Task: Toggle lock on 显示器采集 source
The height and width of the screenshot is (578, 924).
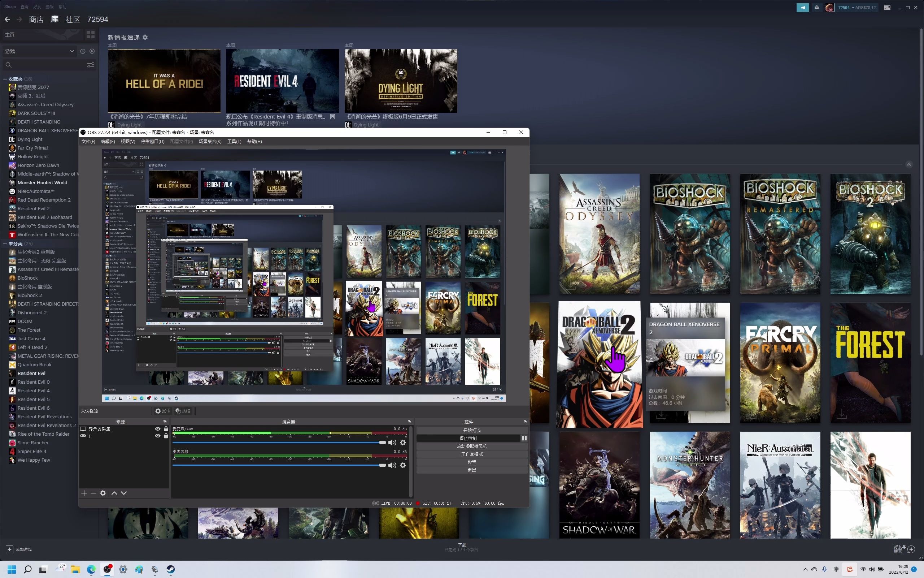Action: [166, 429]
